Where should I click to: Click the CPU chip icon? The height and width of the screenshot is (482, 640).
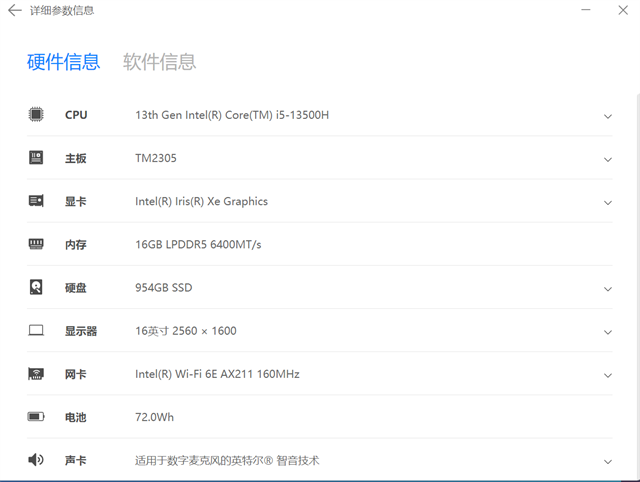coord(36,114)
